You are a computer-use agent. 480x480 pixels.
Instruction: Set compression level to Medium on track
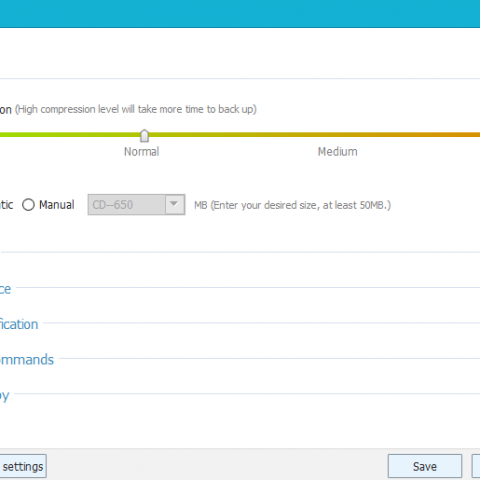pos(337,135)
